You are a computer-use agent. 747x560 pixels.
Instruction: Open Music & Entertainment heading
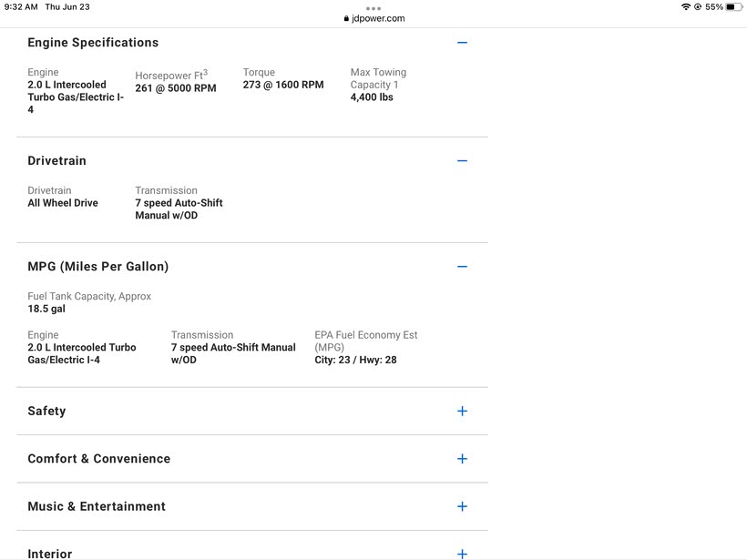[x=97, y=506]
